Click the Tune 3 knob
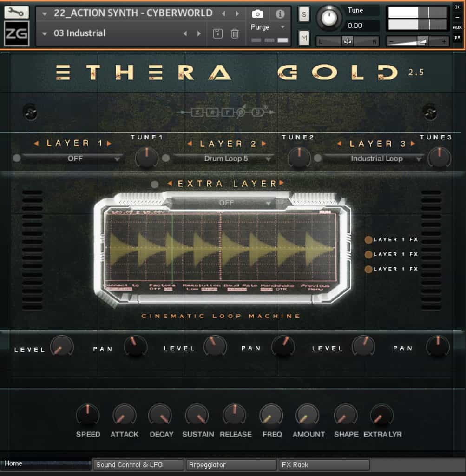The image size is (466, 476). [439, 158]
